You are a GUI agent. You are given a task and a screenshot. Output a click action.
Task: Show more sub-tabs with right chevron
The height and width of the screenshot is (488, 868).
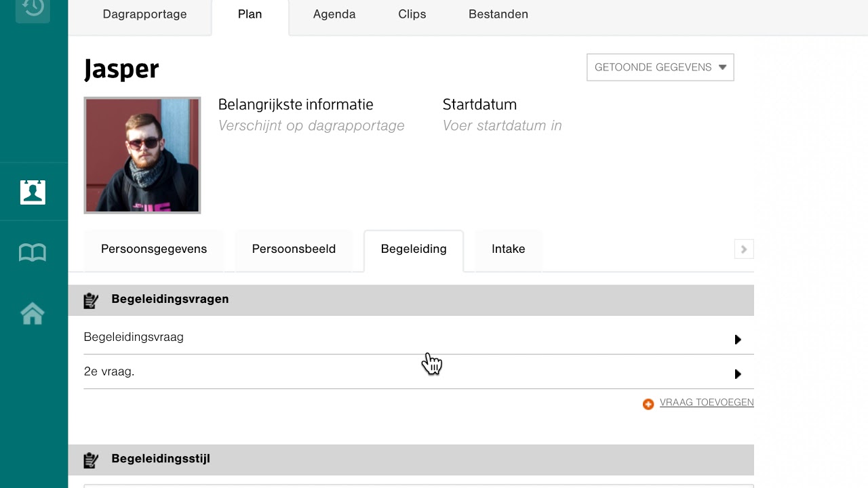[x=744, y=249]
